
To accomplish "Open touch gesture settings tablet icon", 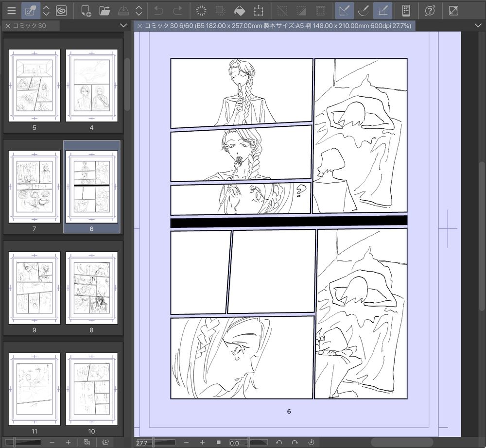I will click(406, 11).
